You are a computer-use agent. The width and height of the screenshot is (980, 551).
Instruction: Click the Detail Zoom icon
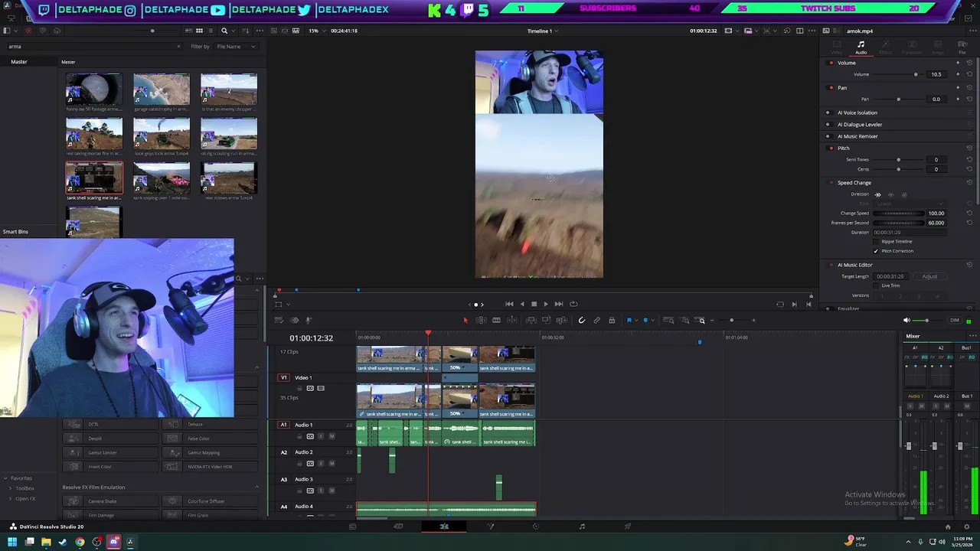[685, 320]
